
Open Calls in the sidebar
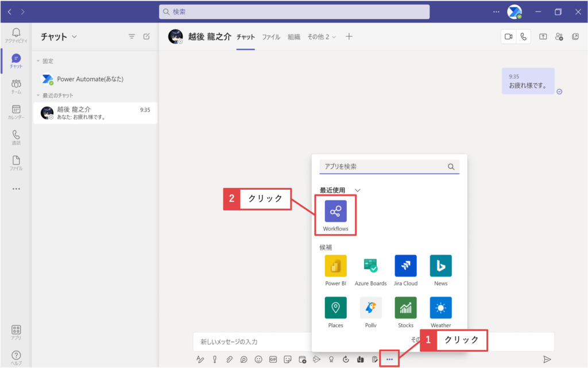pos(16,137)
